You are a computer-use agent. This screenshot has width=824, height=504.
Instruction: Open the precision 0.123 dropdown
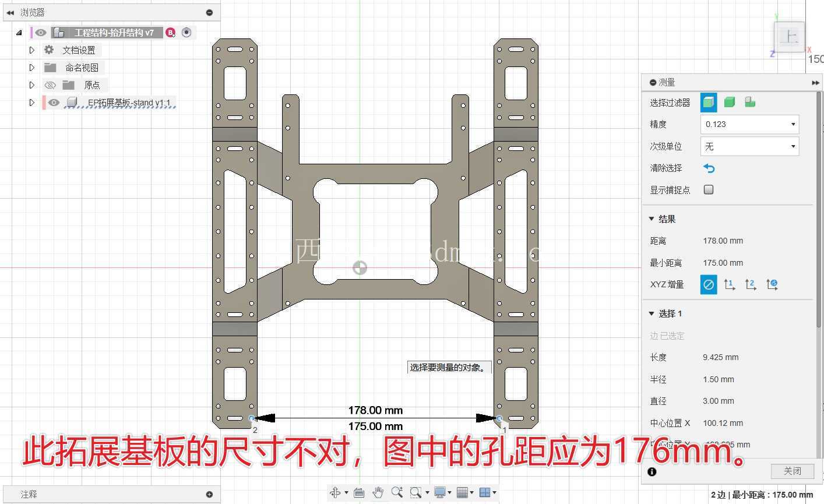pyautogui.click(x=749, y=124)
